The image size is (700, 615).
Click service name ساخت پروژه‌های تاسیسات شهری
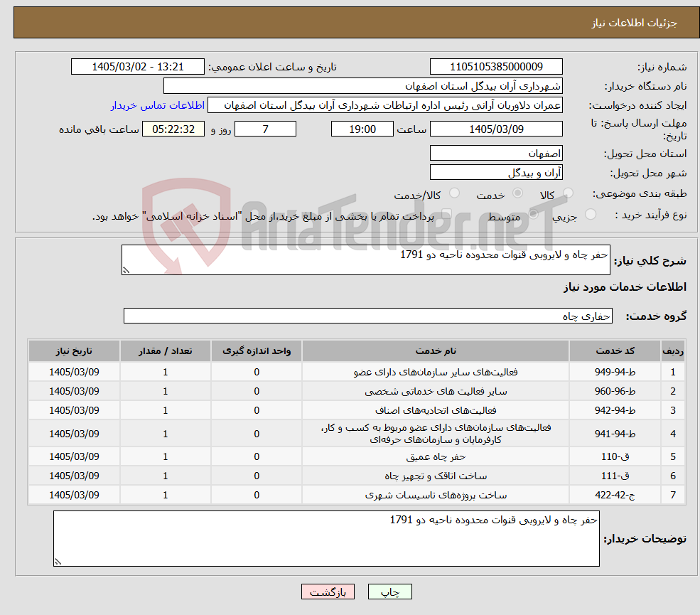tap(436, 496)
